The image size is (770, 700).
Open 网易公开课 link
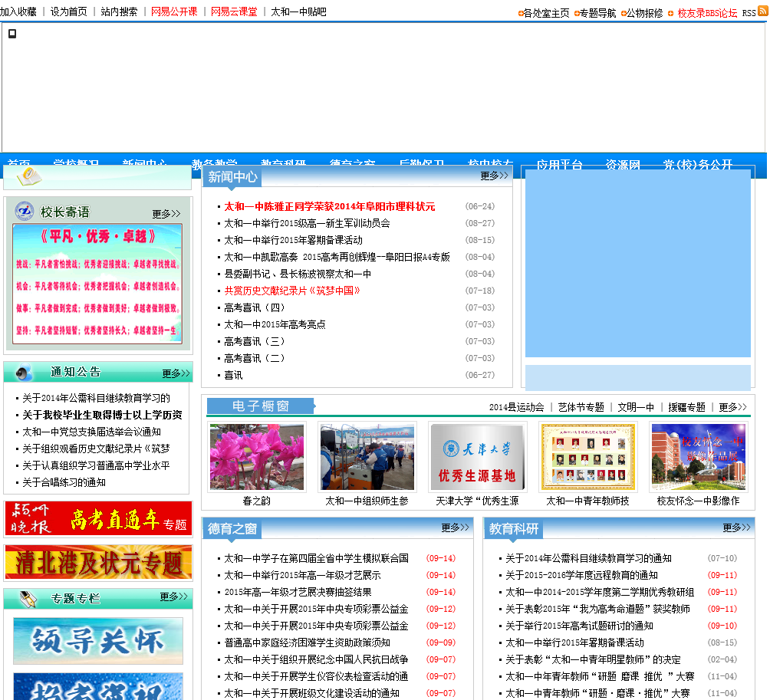tap(174, 12)
